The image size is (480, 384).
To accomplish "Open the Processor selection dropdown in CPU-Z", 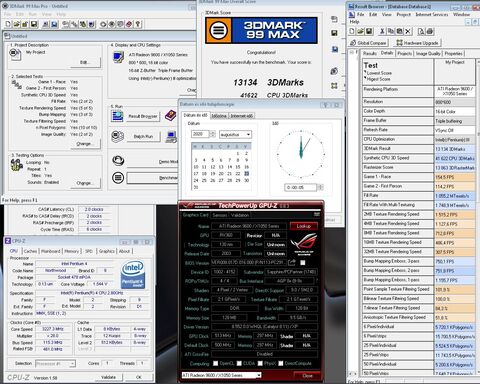I will coord(55,364).
